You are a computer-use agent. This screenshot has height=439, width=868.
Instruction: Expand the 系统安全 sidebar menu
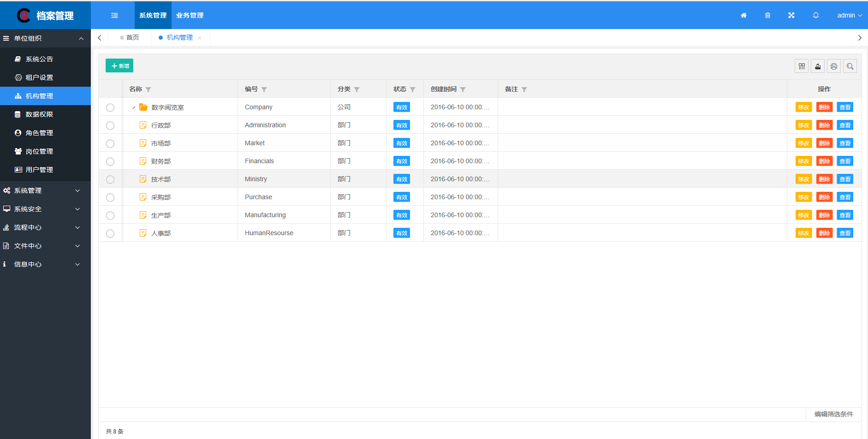pyautogui.click(x=45, y=209)
